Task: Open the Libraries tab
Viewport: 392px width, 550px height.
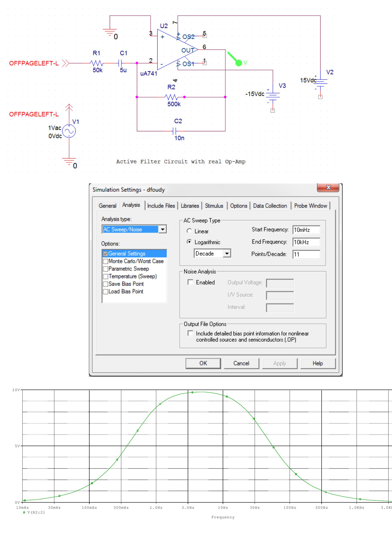Action: click(190, 206)
